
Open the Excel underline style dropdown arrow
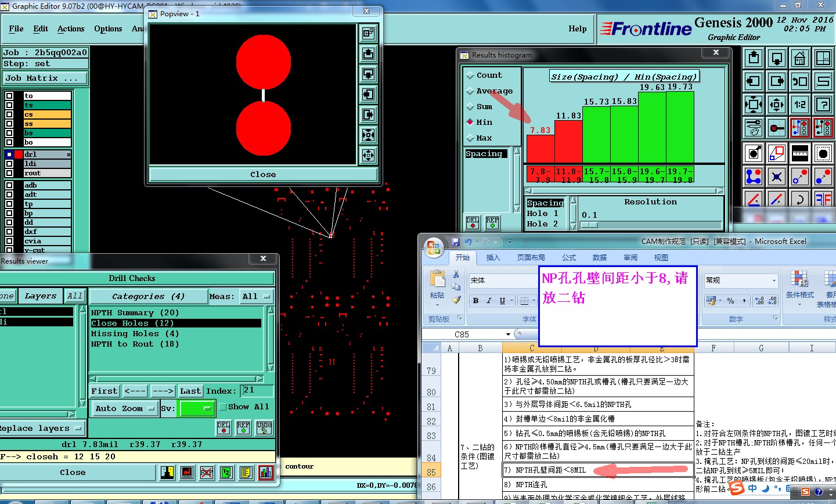511,301
